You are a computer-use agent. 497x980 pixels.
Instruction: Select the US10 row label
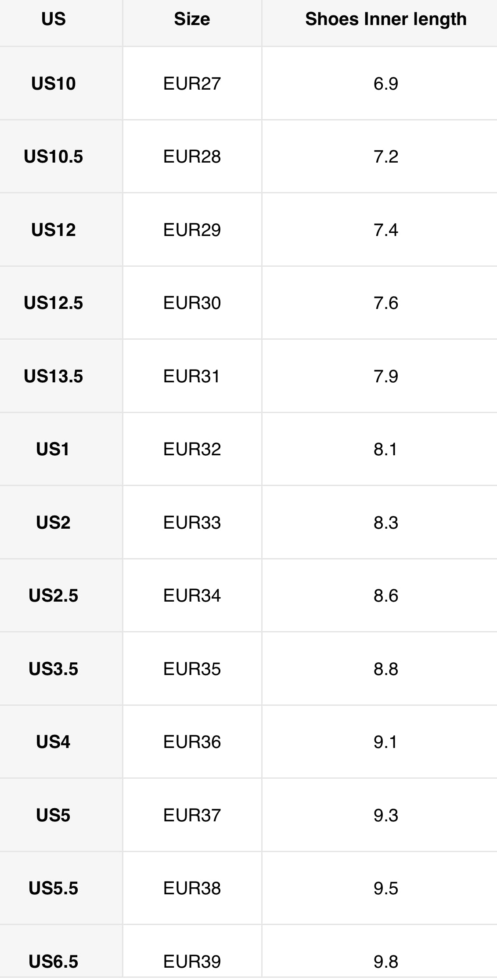tap(54, 83)
